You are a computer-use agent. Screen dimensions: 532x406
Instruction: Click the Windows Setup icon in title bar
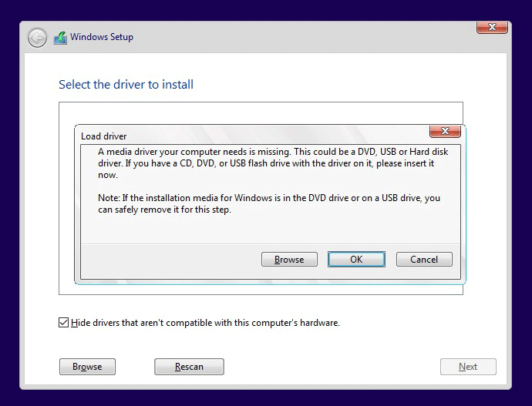pos(60,38)
